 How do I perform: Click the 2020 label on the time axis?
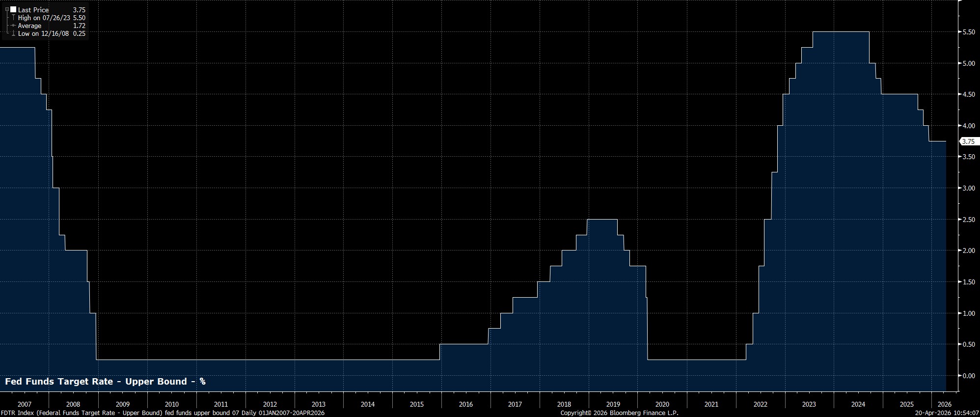662,404
